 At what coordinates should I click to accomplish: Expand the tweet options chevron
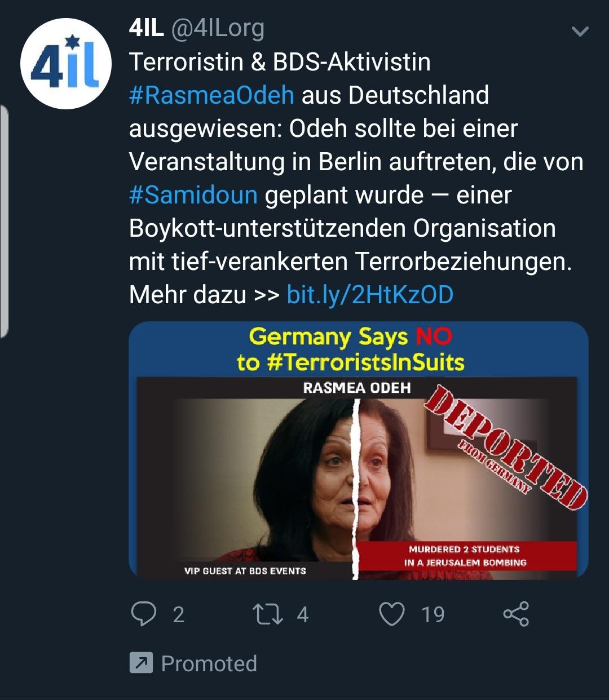coord(580,32)
